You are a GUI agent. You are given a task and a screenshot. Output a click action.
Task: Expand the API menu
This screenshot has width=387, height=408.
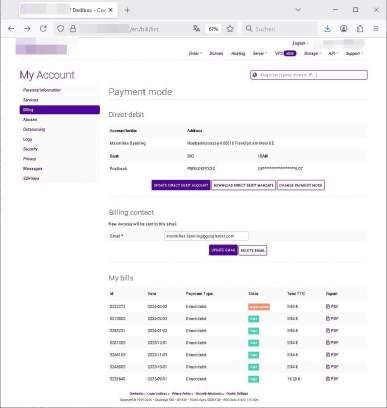pyautogui.click(x=333, y=53)
